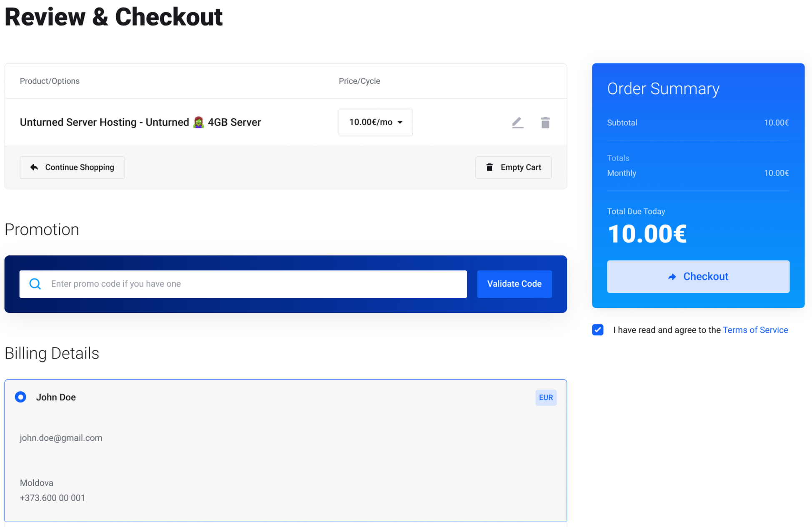Click the EUR currency badge

coord(546,397)
